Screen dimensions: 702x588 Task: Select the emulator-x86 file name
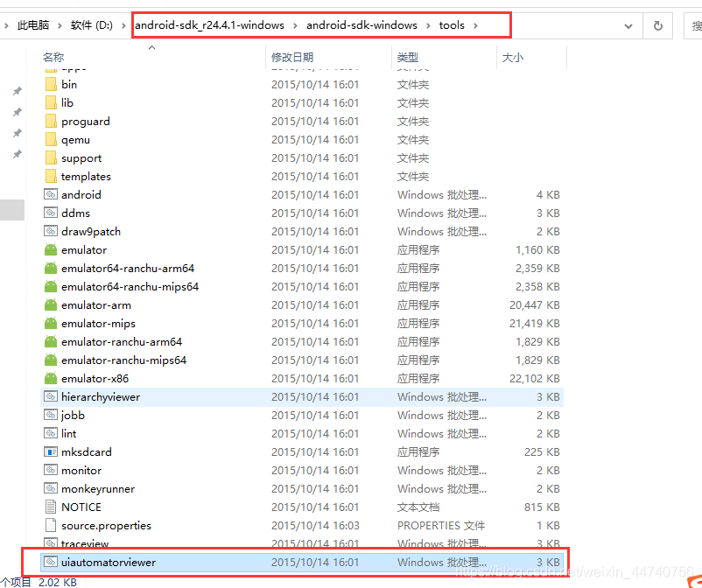point(95,379)
